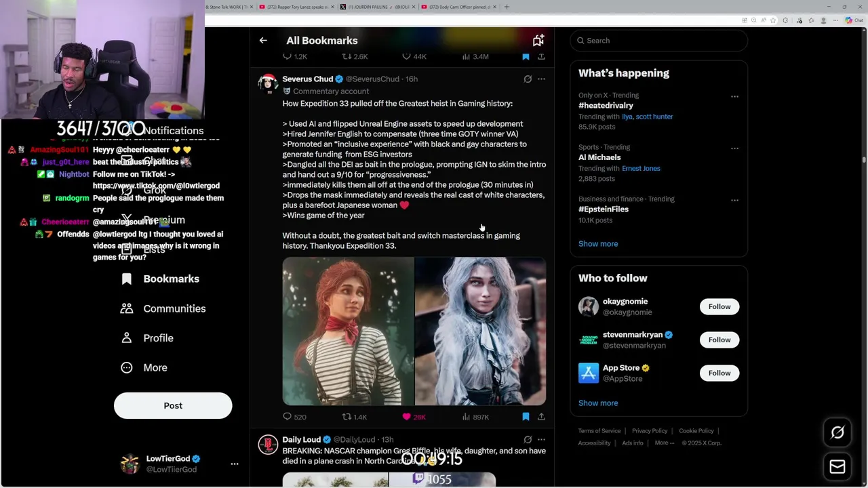Reply to the Severus Chud post (520)
This screenshot has height=488, width=868.
pos(294,417)
